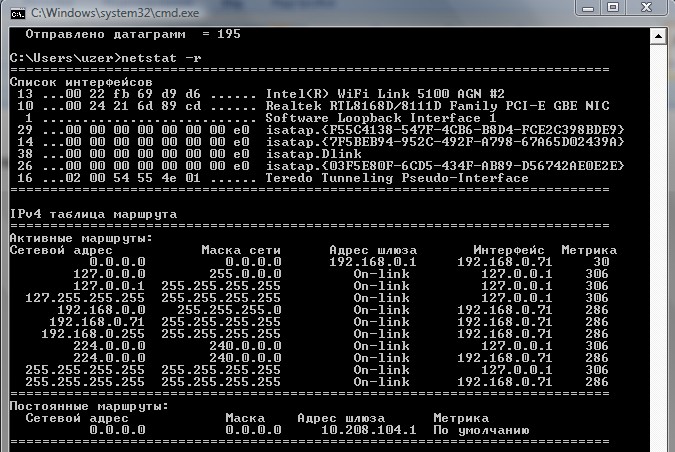Click the title text C:\Windows\system32\cmd.exe
This screenshot has height=452, width=675.
115,13
